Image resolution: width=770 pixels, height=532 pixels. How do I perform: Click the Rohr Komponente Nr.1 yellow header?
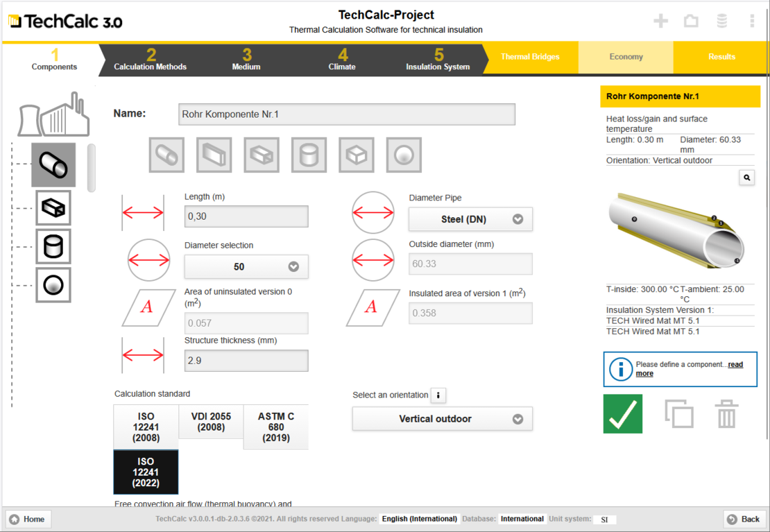pyautogui.click(x=680, y=96)
